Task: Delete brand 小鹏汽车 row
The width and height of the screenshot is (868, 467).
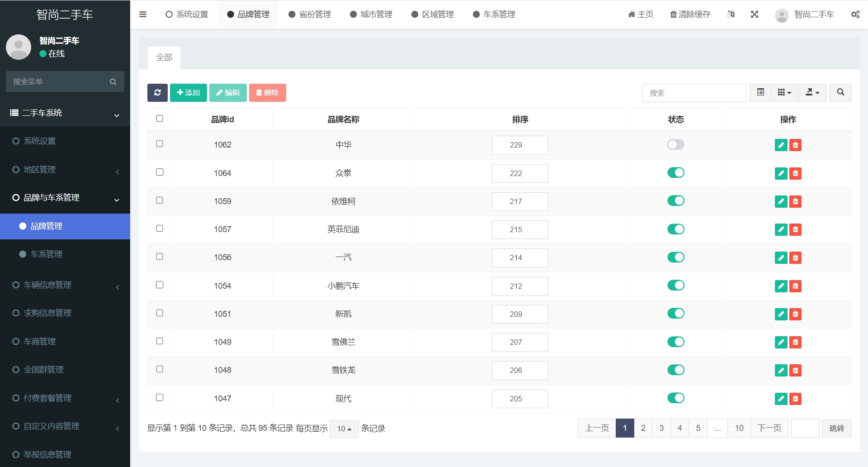Action: pos(795,286)
